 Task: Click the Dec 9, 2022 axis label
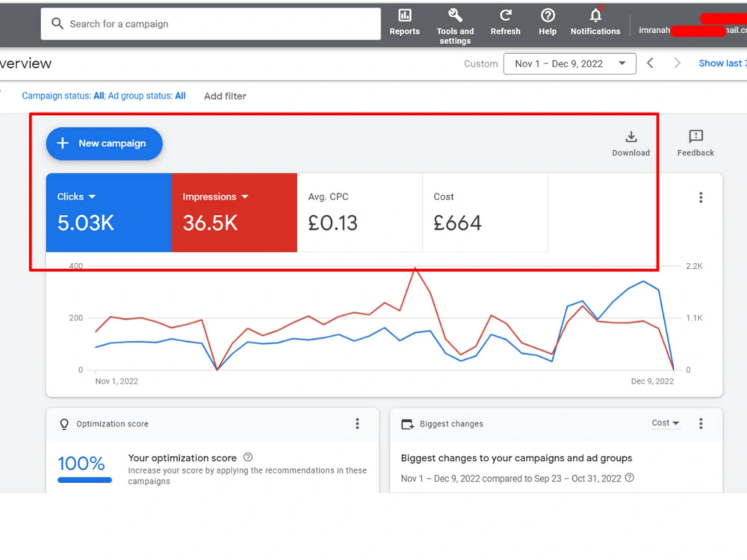[652, 381]
